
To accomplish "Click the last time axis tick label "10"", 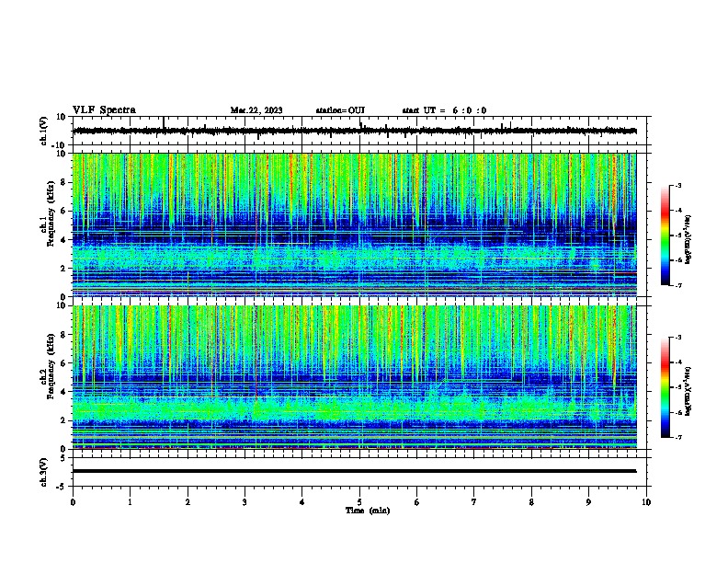I will click(646, 502).
